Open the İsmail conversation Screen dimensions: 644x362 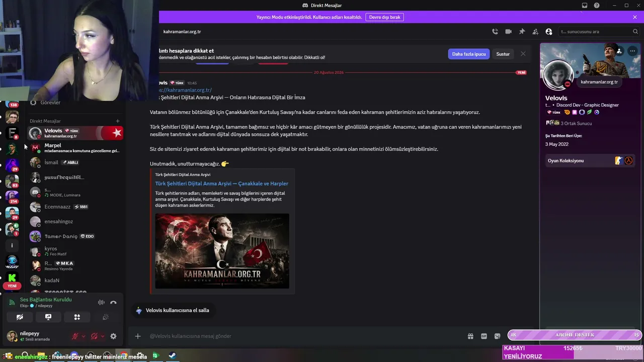pyautogui.click(x=75, y=162)
